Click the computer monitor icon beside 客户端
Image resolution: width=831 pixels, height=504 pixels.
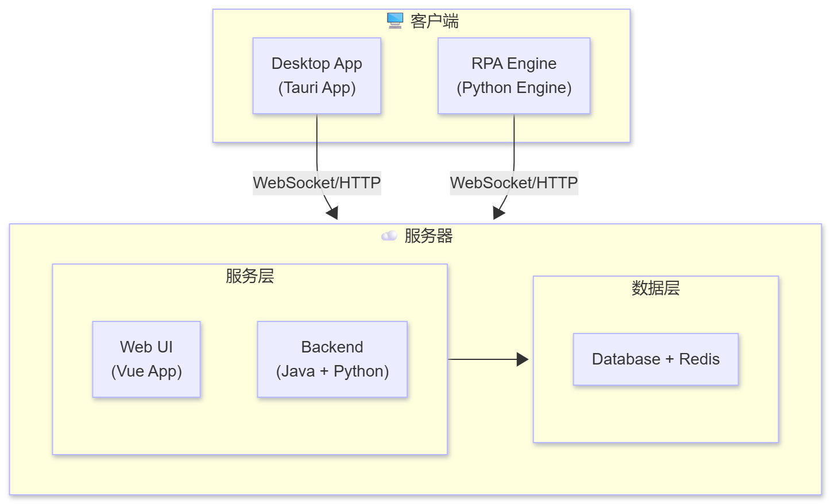point(395,21)
